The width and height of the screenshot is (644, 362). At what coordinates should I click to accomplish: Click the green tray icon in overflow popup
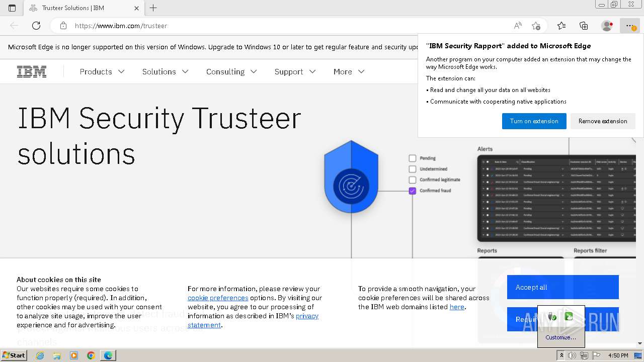(569, 316)
